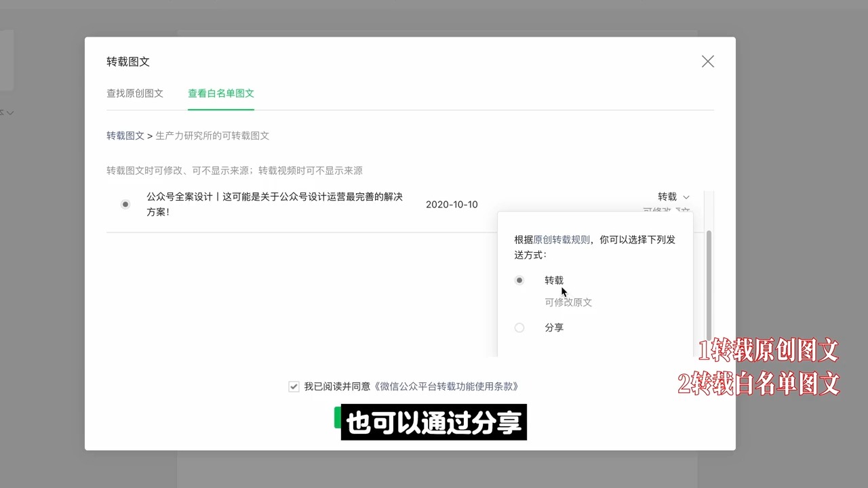Image resolution: width=868 pixels, height=488 pixels.
Task: Open the 原创转载规则 link
Action: pos(561,239)
